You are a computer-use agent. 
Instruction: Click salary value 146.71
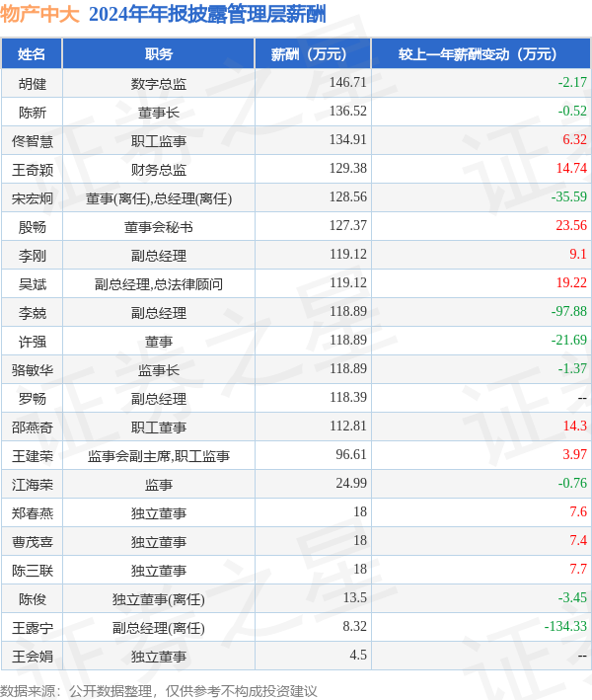[x=348, y=82]
